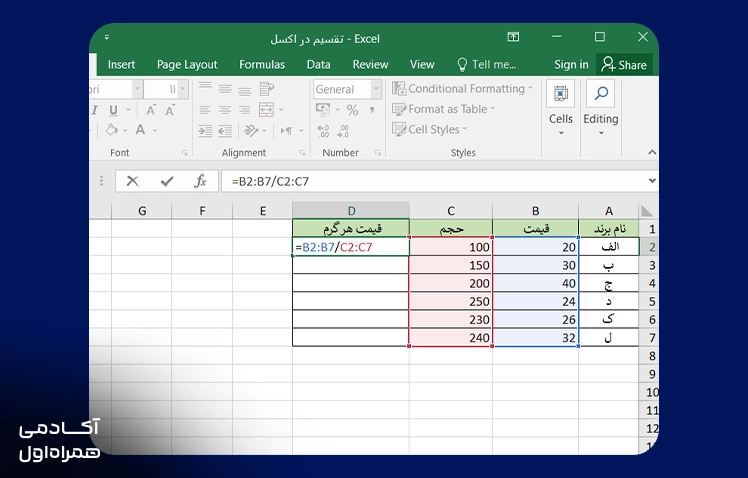Toggle underline formatting
This screenshot has width=748, height=478.
pos(113,110)
